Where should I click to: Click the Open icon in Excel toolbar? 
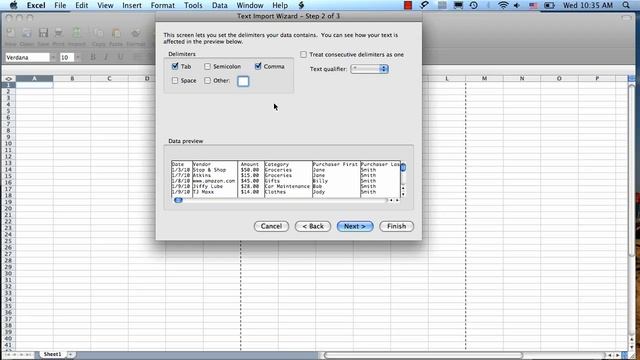27,33
